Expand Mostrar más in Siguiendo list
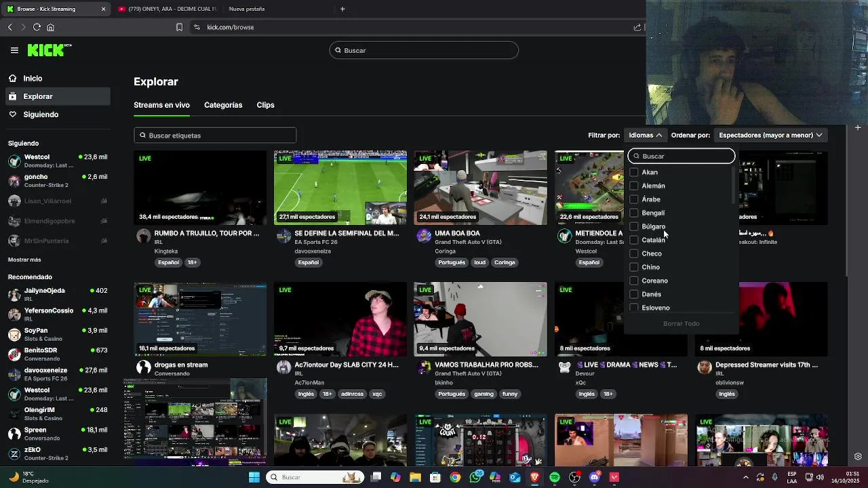 click(x=24, y=260)
